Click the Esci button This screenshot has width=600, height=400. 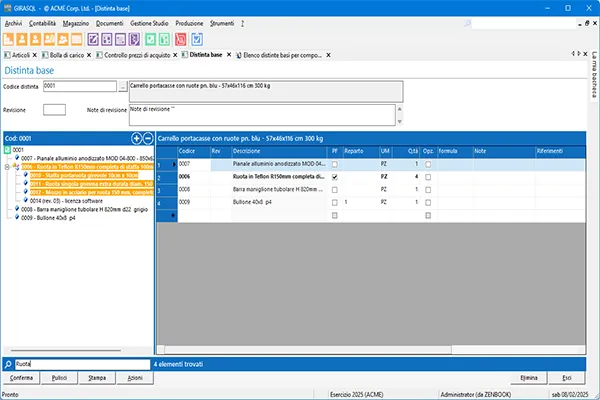pyautogui.click(x=567, y=378)
